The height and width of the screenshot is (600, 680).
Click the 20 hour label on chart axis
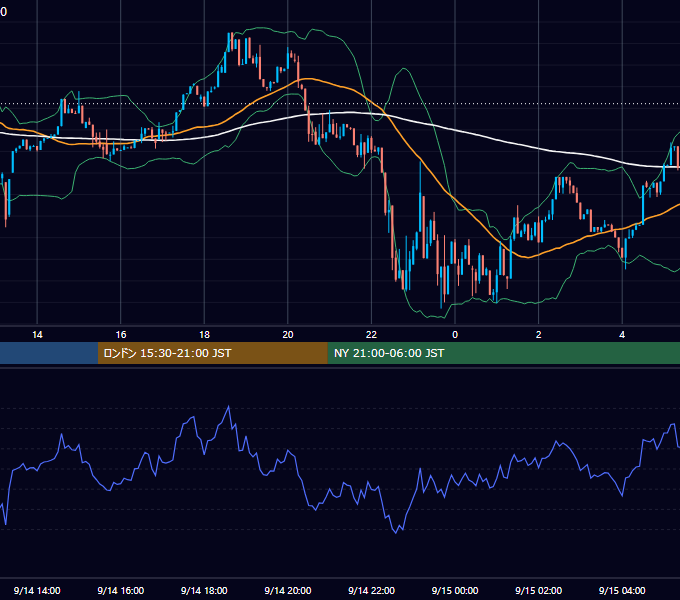click(x=288, y=335)
